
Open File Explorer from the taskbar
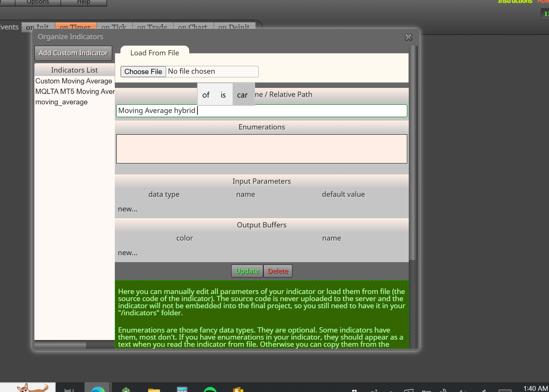point(154,390)
